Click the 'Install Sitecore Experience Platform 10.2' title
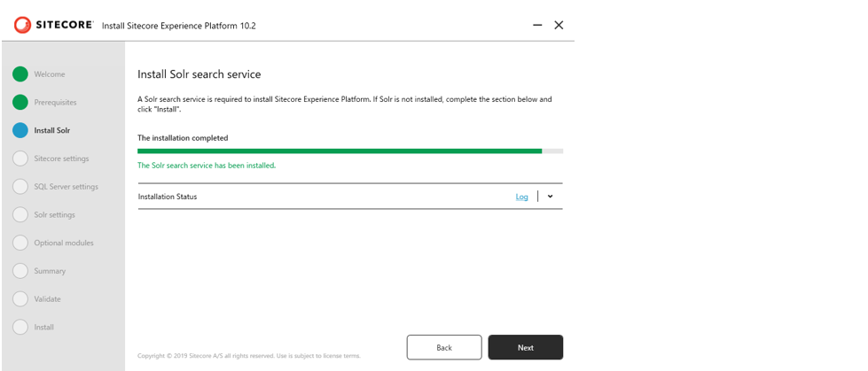The image size is (868, 371). (179, 26)
